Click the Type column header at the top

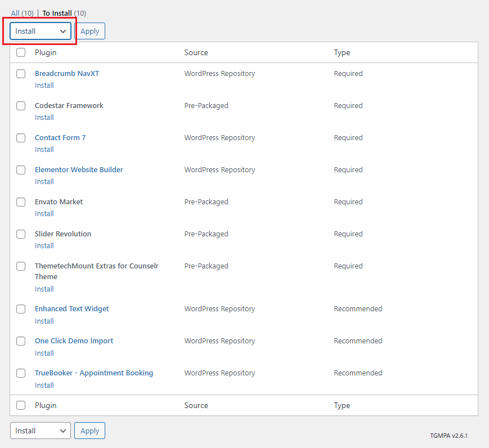[x=342, y=52]
